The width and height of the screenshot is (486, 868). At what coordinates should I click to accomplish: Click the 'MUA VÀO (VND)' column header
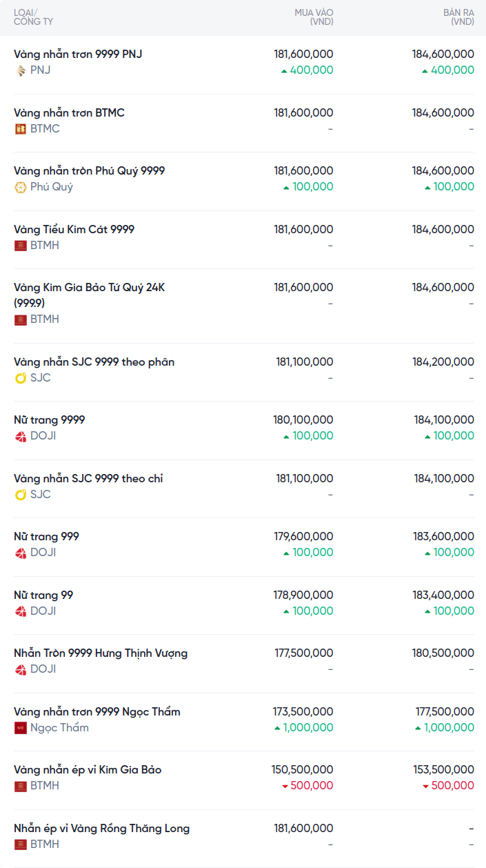314,17
